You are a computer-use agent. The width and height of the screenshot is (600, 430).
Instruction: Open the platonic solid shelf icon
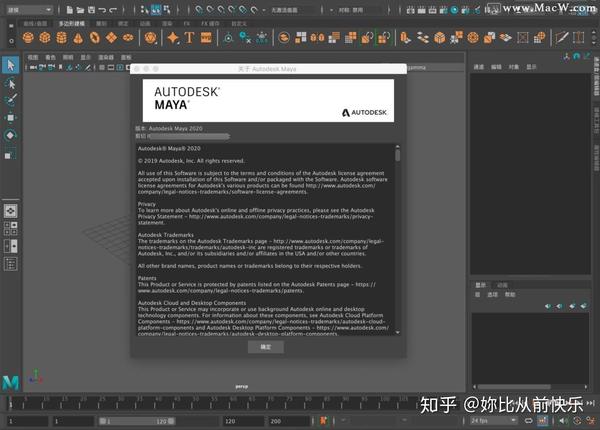pos(150,37)
